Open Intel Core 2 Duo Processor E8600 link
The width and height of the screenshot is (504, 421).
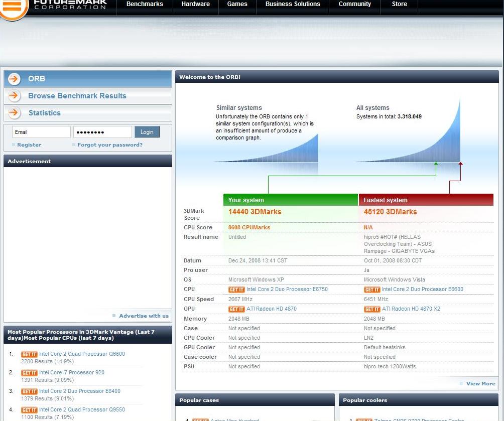click(423, 289)
